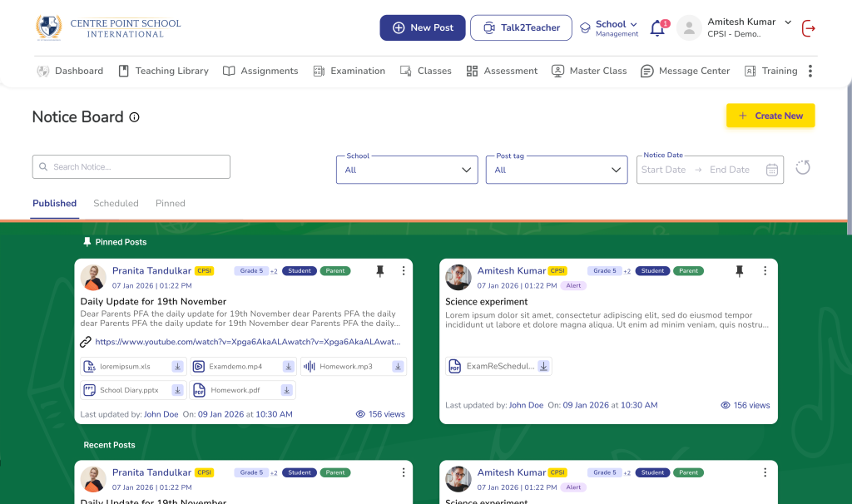Click the notification bell icon

(657, 28)
